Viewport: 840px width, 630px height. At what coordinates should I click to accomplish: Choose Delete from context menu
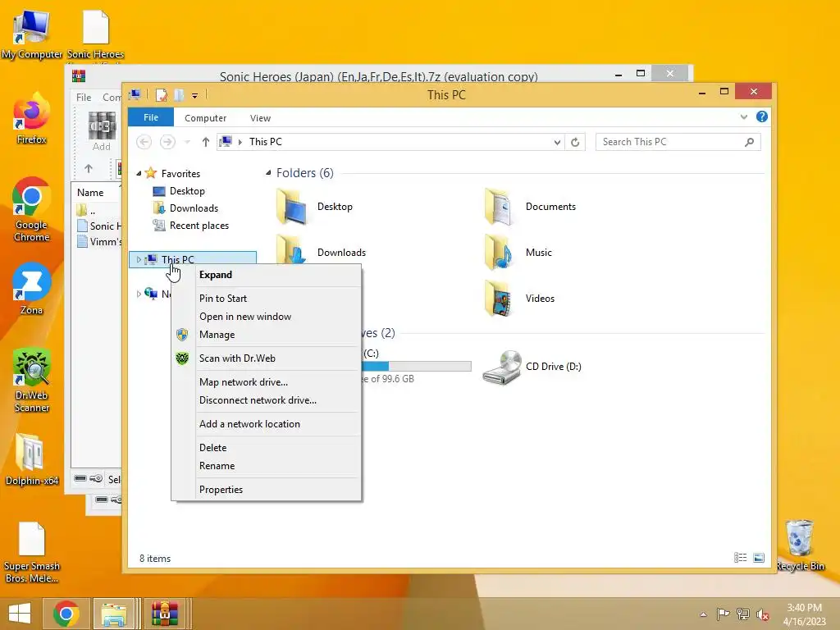pyautogui.click(x=267, y=447)
